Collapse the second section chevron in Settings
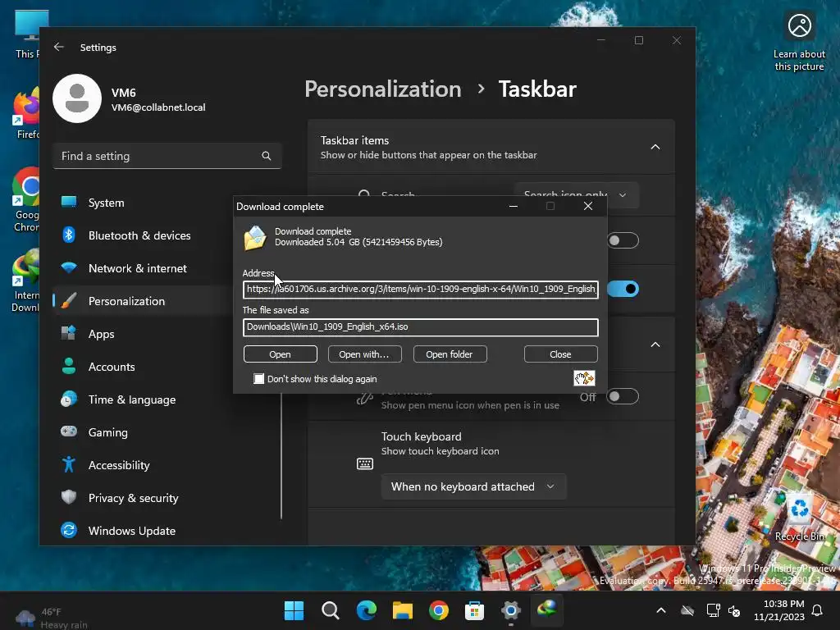Image resolution: width=840 pixels, height=630 pixels. click(655, 345)
